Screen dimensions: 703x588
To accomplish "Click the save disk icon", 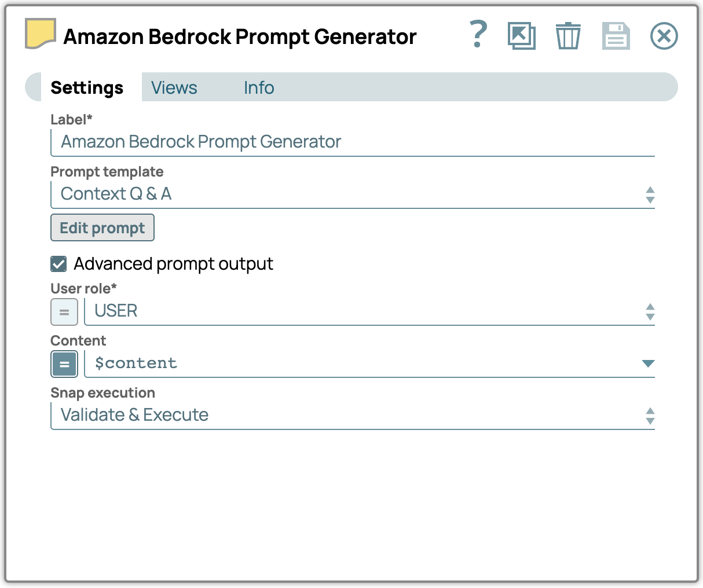I will (x=616, y=36).
